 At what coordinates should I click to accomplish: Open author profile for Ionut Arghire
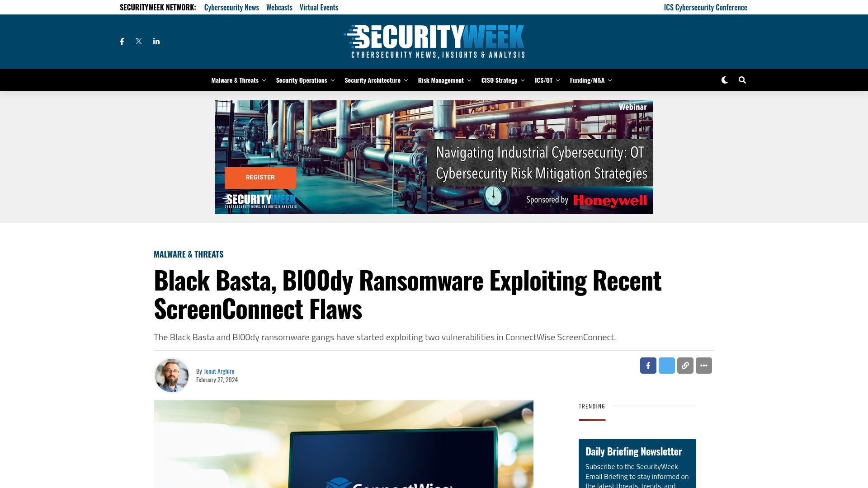click(x=219, y=371)
